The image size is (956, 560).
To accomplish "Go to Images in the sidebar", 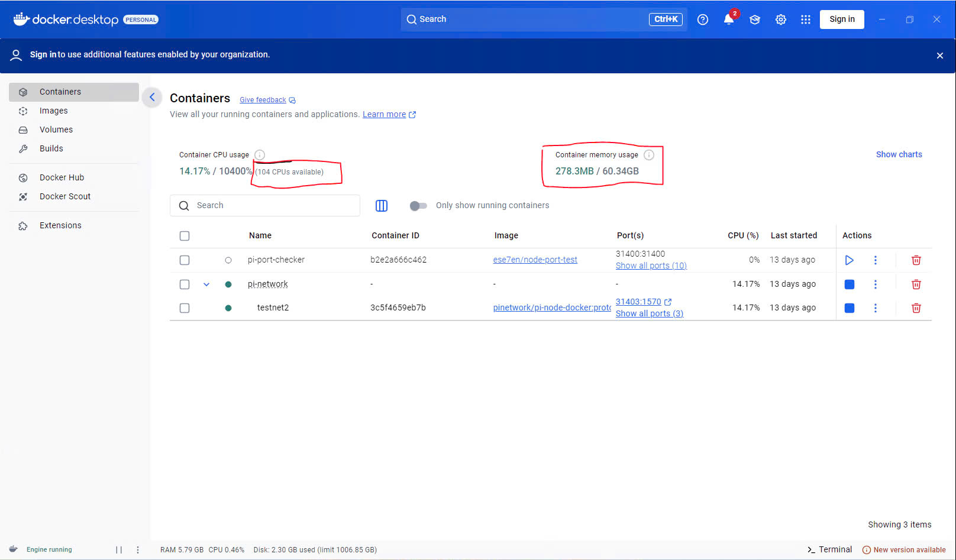I will click(x=53, y=111).
